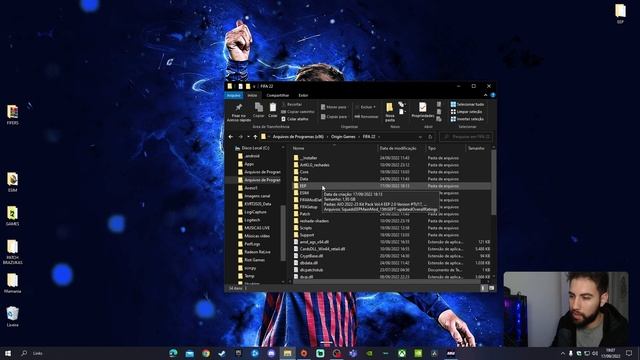Switch to the Início tab
The width and height of the screenshot is (640, 360).
(x=252, y=95)
